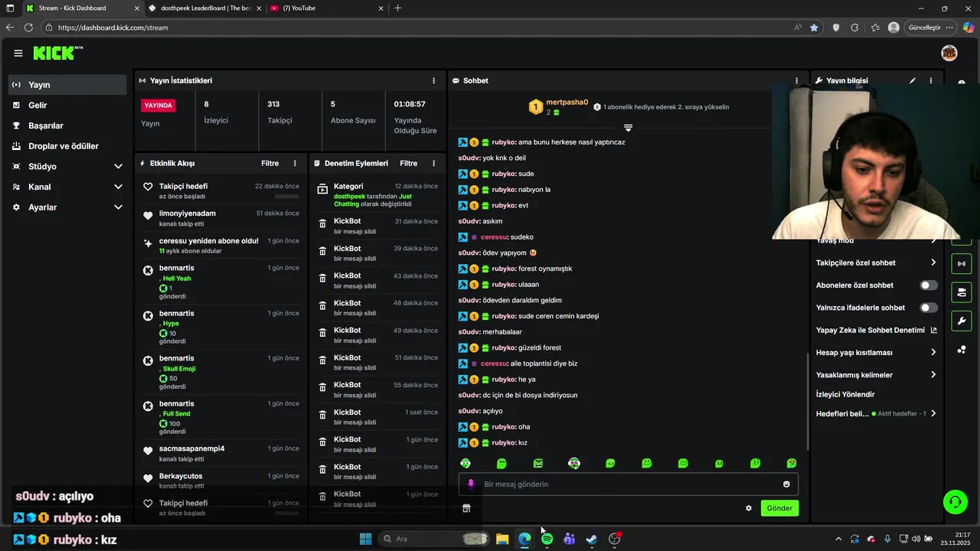Click the limoniyenadam follow activity entry
Image resolution: width=980 pixels, height=551 pixels.
pos(221,218)
